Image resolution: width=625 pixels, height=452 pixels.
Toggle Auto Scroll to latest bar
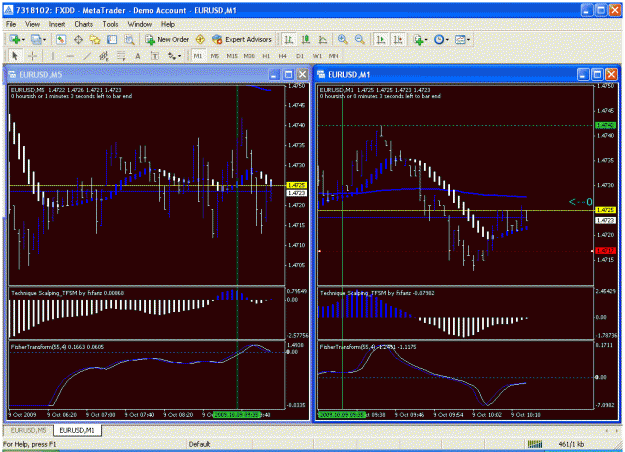click(381, 39)
